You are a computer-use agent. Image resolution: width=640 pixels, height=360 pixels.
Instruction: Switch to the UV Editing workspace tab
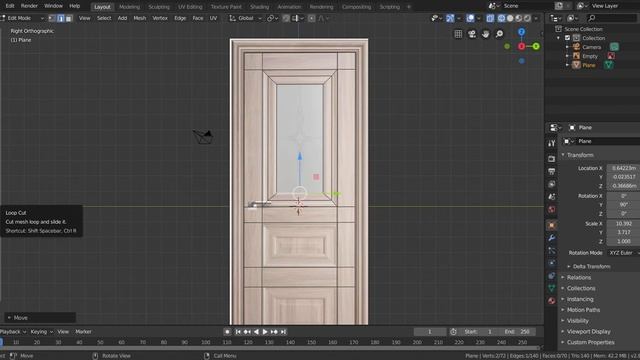pyautogui.click(x=190, y=7)
